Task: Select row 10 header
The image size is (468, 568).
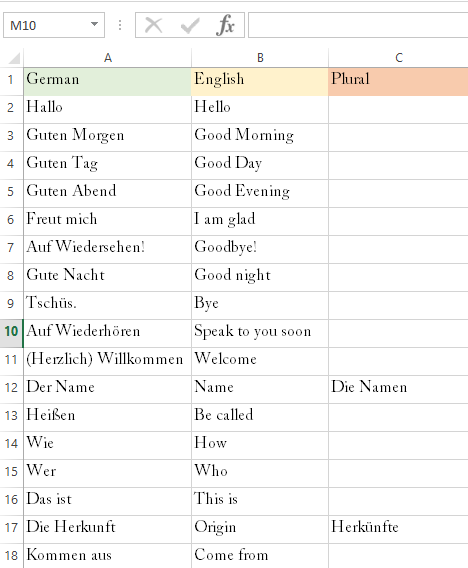Action: (11, 331)
